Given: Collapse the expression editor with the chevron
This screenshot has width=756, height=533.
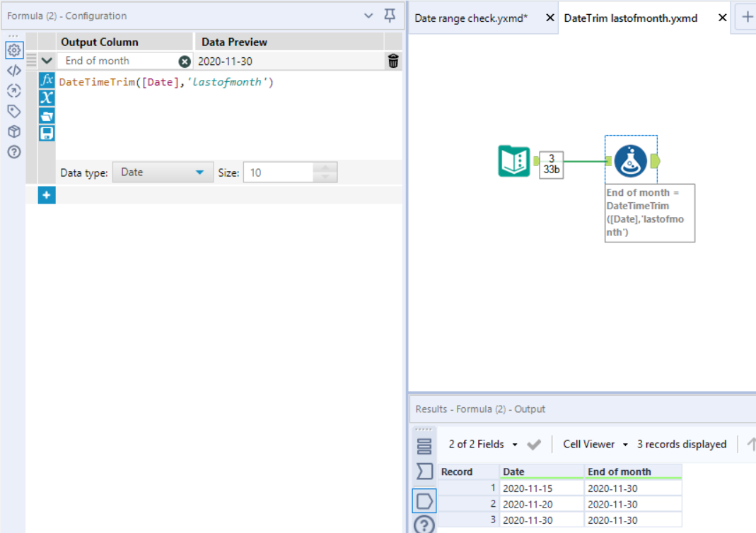Looking at the screenshot, I should click(x=46, y=61).
